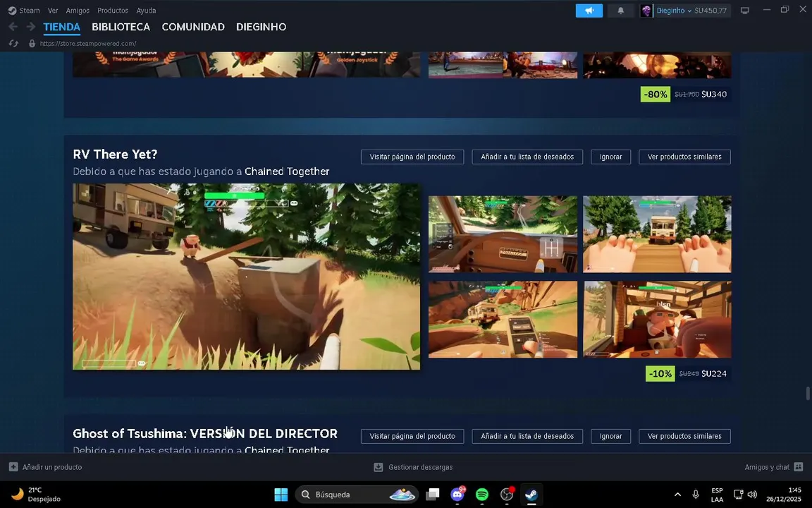Switch to the BIBLIOTECA tab
The width and height of the screenshot is (812, 508).
coord(121,27)
